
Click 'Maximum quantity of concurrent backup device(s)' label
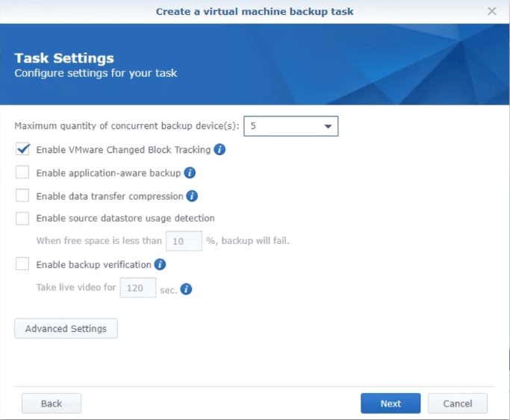[127, 126]
